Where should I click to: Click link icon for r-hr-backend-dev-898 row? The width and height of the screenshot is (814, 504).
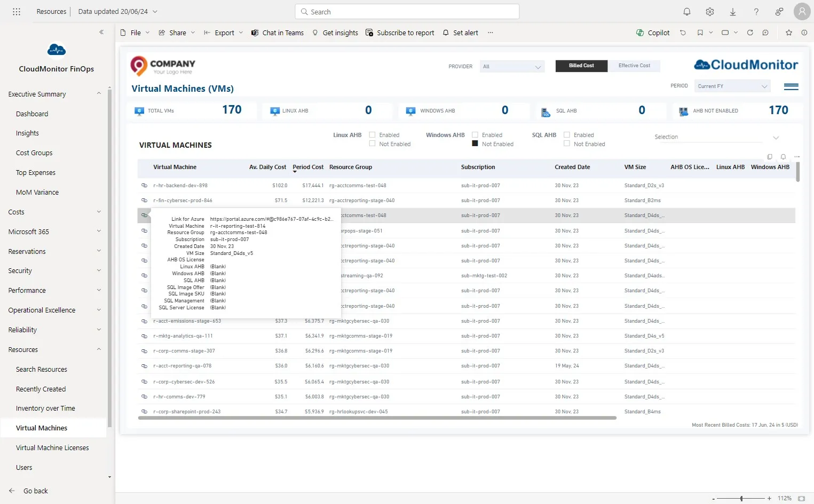pyautogui.click(x=144, y=186)
